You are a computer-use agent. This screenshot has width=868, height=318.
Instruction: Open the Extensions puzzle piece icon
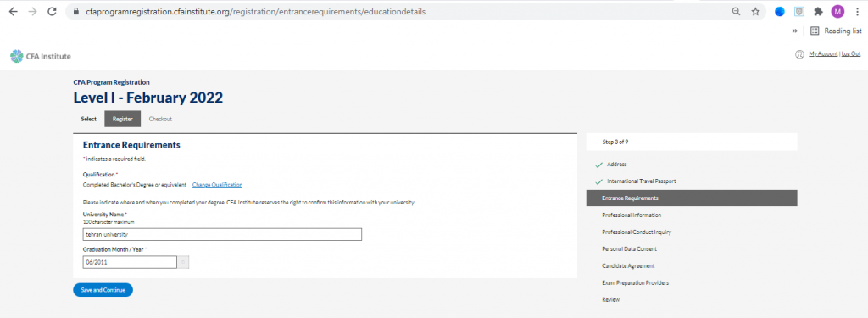coord(818,12)
